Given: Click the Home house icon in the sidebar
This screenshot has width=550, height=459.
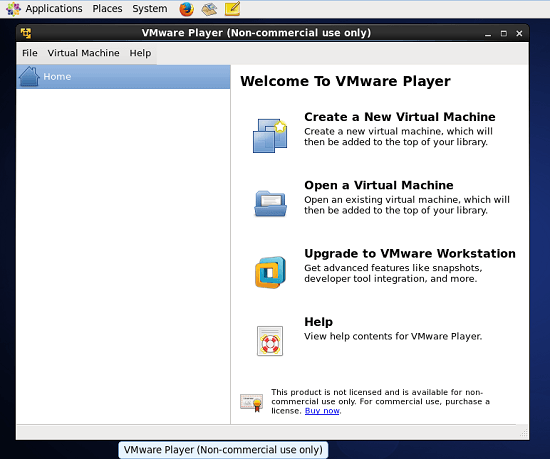Looking at the screenshot, I should click(29, 76).
